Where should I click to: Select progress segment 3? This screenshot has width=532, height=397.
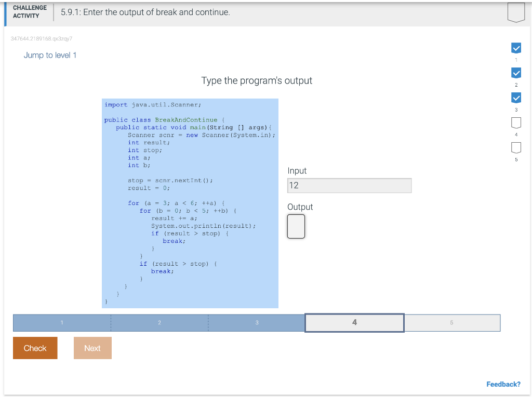tap(257, 322)
